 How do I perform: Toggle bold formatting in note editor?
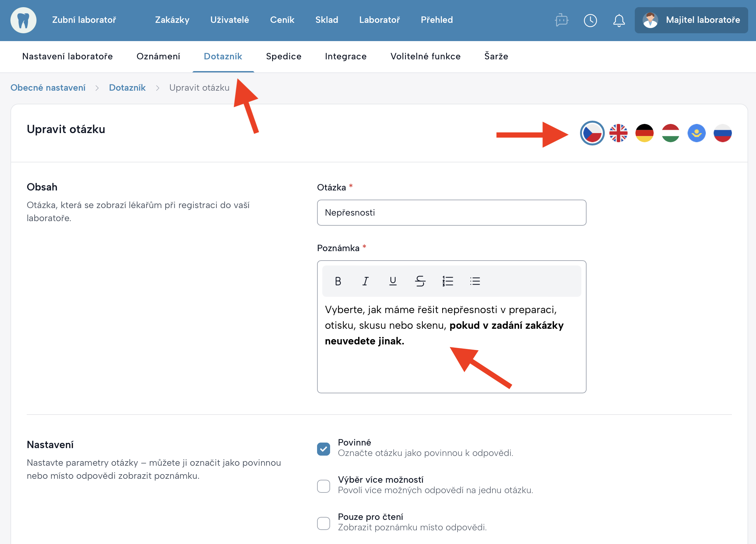pos(338,281)
